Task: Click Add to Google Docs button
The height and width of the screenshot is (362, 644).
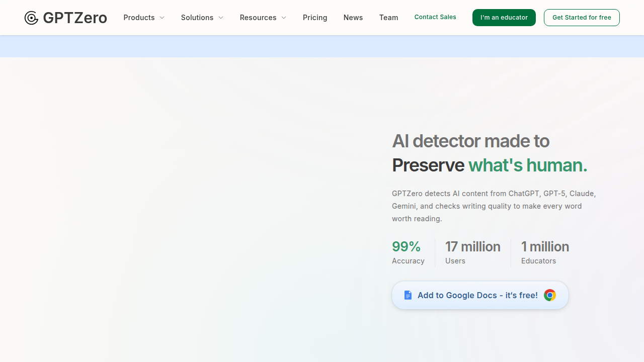Action: click(480, 295)
